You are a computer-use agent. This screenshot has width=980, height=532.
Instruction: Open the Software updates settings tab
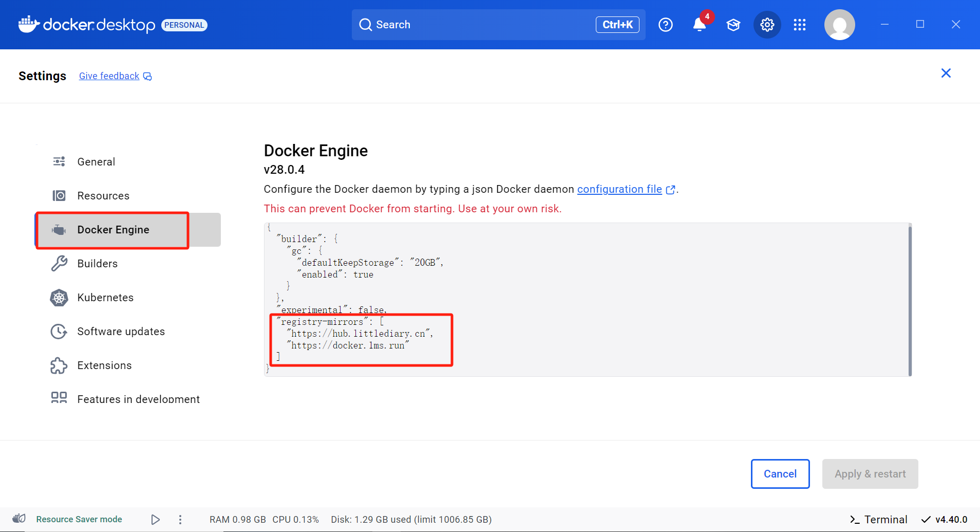tap(128, 332)
